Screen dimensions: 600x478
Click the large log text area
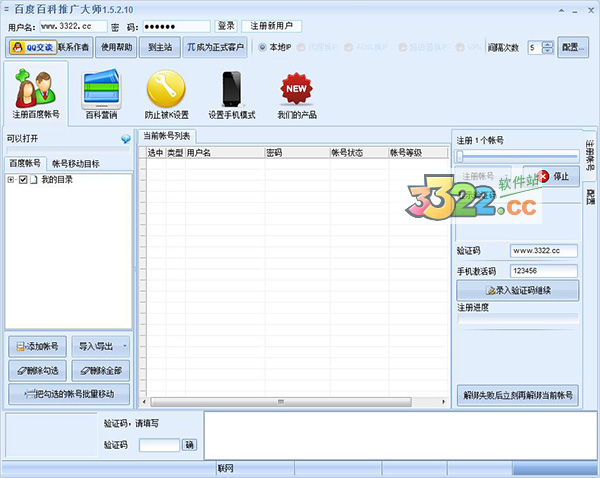[401, 435]
